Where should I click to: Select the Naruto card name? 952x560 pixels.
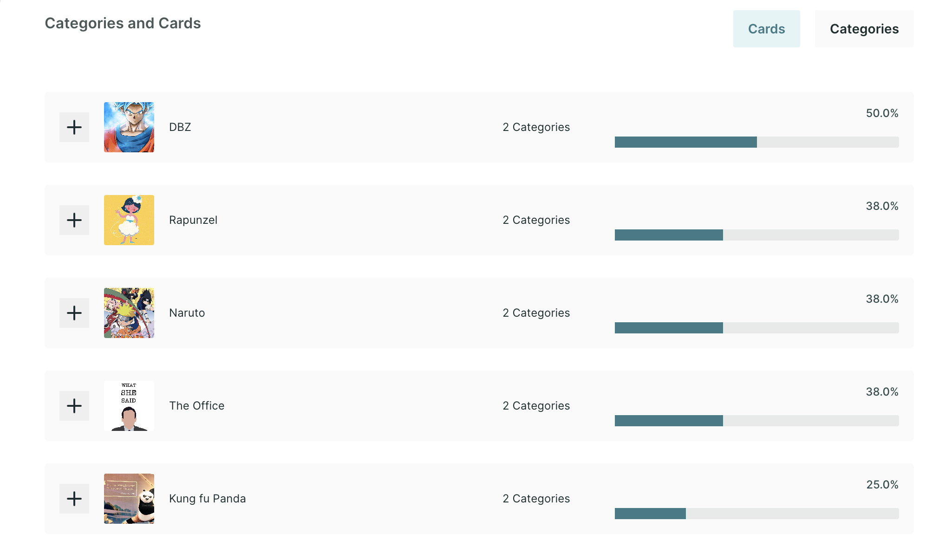point(187,313)
